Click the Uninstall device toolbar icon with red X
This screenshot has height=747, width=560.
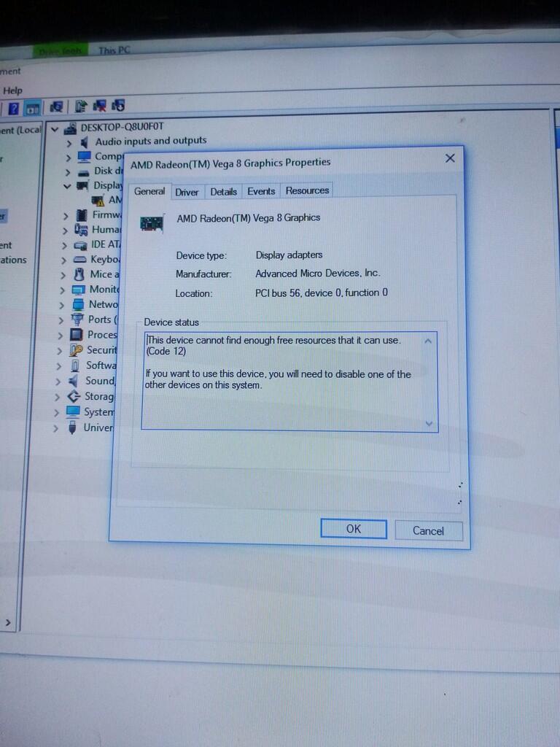point(99,105)
